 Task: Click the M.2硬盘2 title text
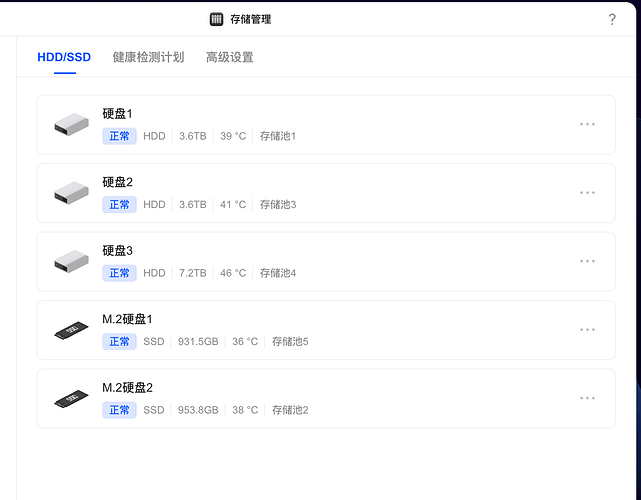[x=127, y=388]
